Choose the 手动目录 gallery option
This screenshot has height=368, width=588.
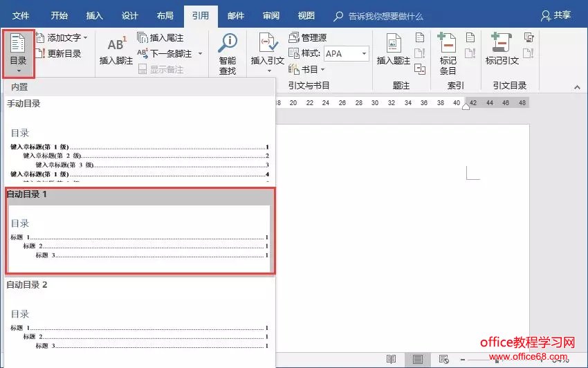click(x=140, y=141)
